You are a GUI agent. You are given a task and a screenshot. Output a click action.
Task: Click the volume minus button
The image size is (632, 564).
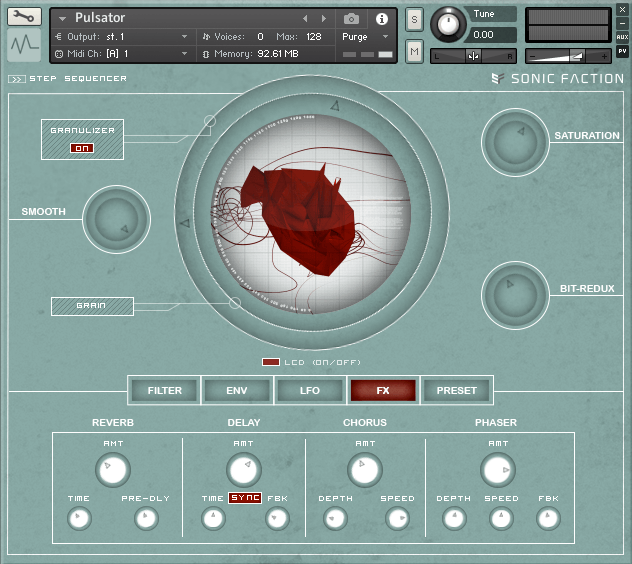(x=533, y=57)
